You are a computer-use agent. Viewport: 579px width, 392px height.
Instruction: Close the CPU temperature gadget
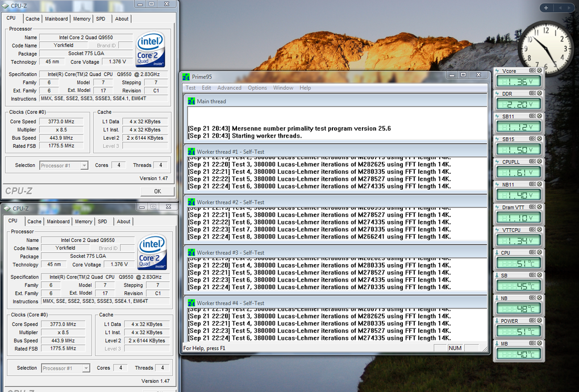(539, 252)
